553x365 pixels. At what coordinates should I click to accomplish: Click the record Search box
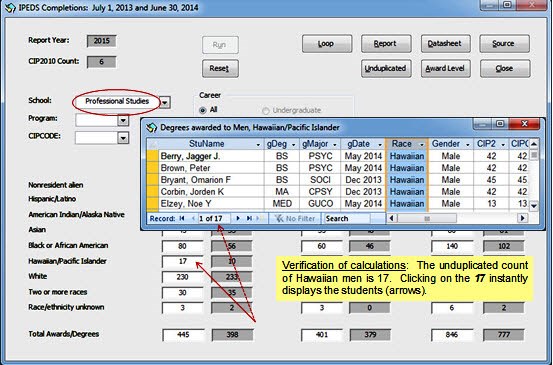[347, 218]
